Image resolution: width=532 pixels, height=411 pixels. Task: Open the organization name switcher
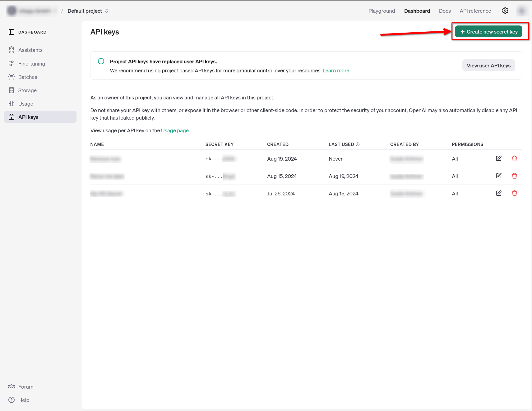point(32,11)
